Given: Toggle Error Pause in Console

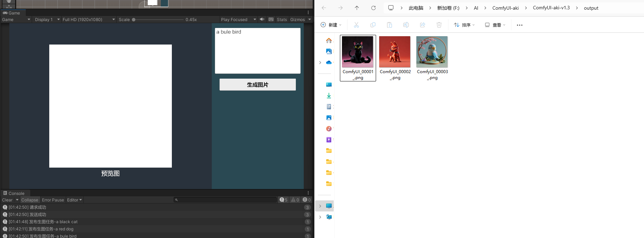Looking at the screenshot, I should (x=53, y=200).
